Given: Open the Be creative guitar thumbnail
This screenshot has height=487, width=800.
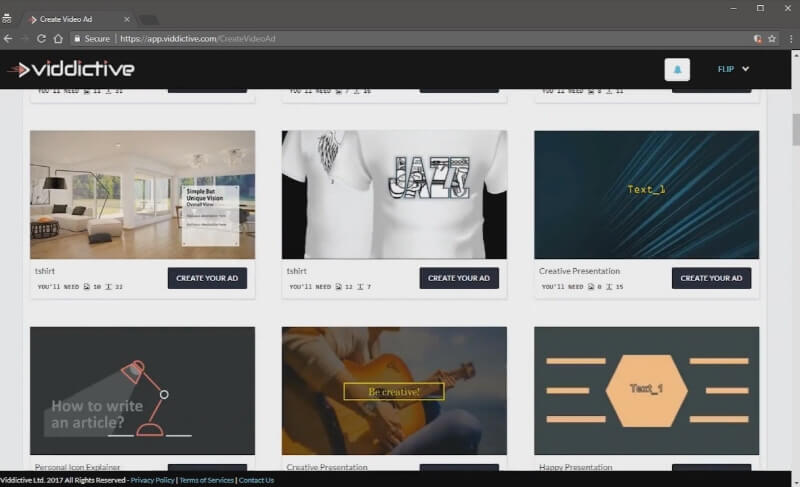Looking at the screenshot, I should click(x=394, y=391).
